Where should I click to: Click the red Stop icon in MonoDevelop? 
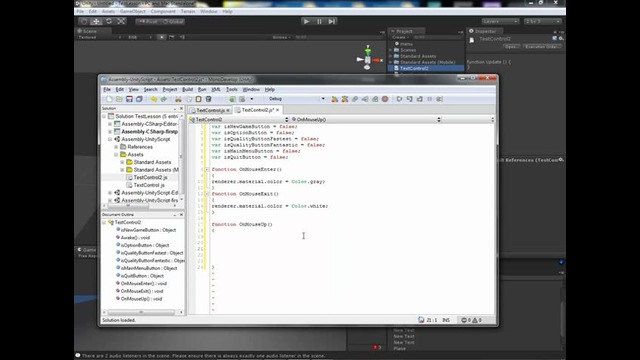click(385, 99)
